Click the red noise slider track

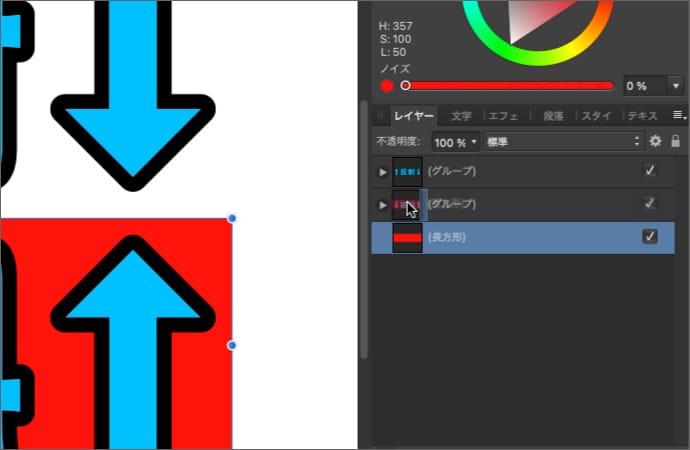coord(510,86)
